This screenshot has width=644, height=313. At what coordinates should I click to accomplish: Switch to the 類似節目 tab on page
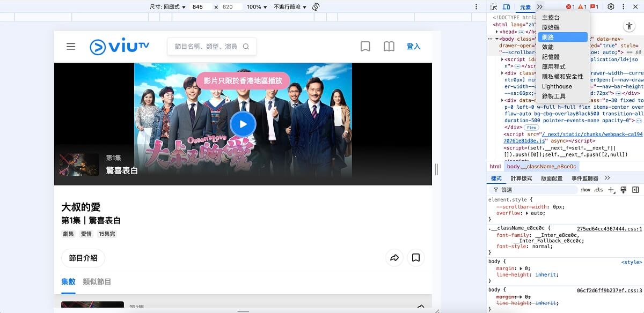coord(97,282)
